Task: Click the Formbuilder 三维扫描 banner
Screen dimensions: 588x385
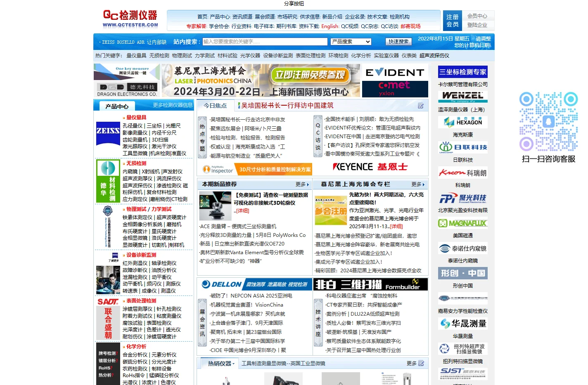Action: [370, 284]
